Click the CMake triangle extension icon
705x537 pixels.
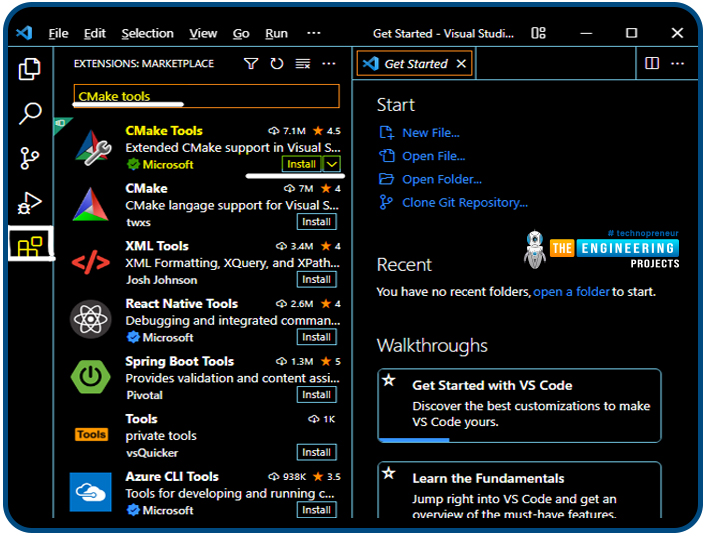[x=91, y=205]
